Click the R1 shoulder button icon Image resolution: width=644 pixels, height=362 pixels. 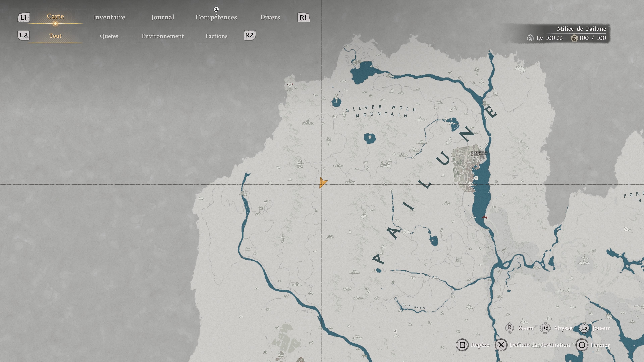(x=304, y=17)
